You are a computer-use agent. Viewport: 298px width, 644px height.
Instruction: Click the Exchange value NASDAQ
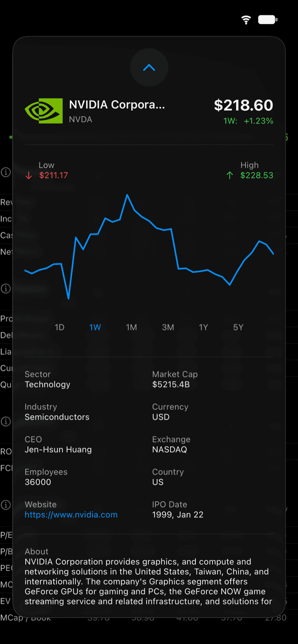coord(169,450)
